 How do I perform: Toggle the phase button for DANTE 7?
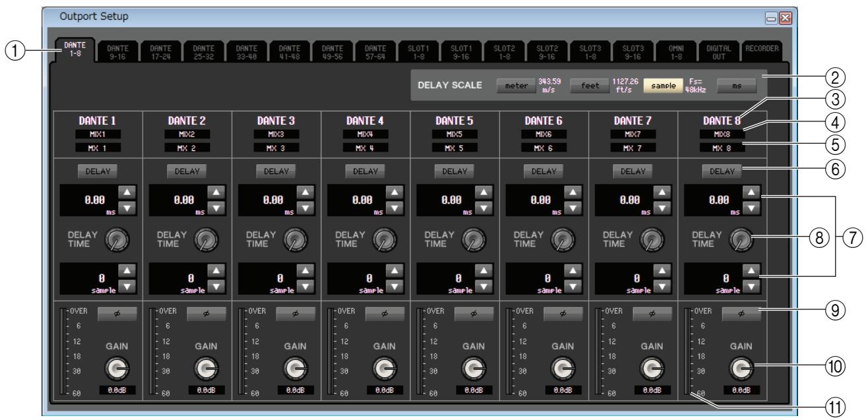point(652,315)
